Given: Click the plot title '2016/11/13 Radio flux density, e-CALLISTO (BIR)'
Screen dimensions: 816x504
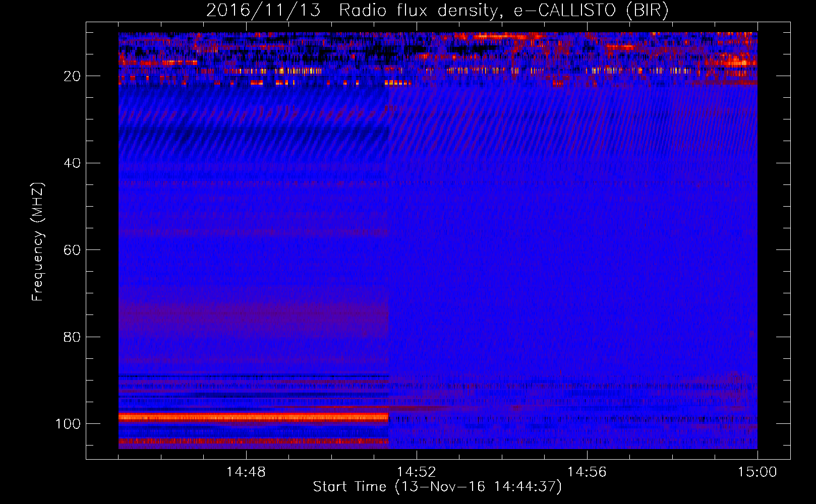Looking at the screenshot, I should tap(437, 10).
